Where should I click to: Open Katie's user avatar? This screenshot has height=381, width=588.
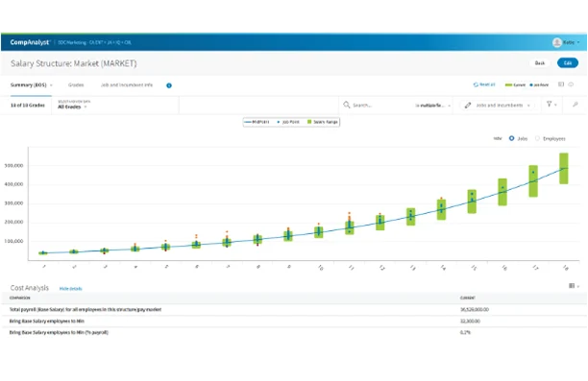(x=557, y=42)
